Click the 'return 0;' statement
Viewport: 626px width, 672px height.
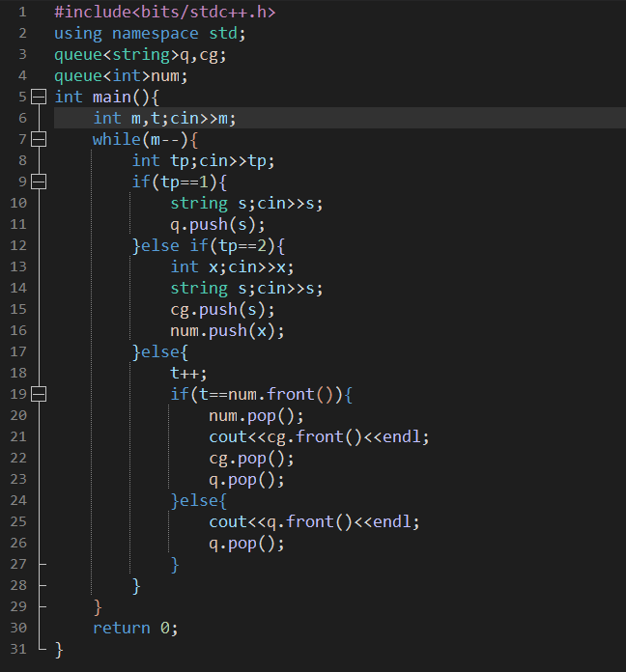pyautogui.click(x=135, y=628)
